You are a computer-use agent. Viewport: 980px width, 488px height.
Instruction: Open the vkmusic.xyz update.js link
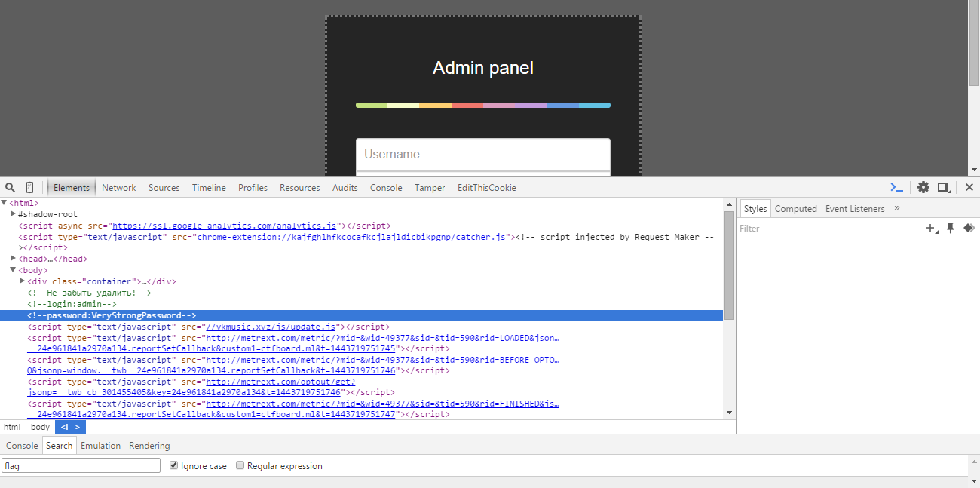point(271,327)
